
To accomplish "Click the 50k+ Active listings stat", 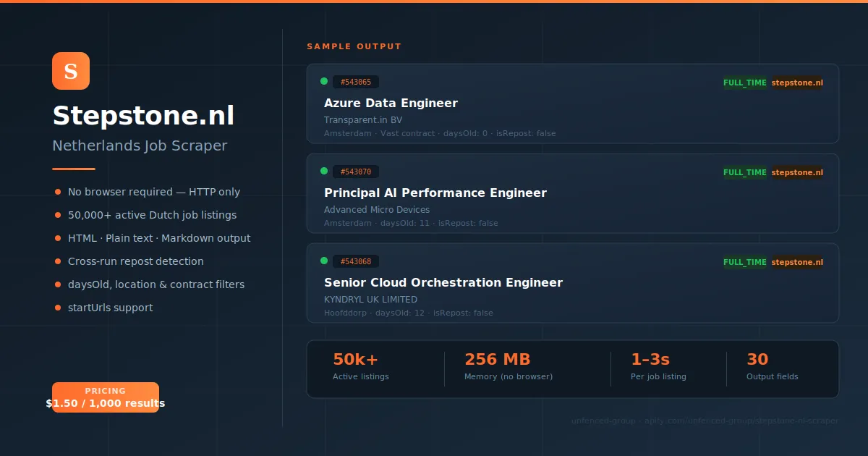I will (x=360, y=366).
